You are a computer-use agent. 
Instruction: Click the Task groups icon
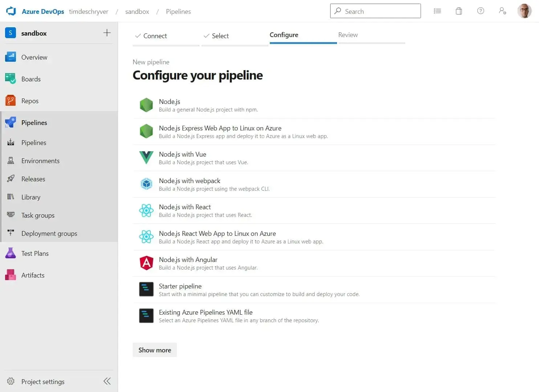click(11, 215)
